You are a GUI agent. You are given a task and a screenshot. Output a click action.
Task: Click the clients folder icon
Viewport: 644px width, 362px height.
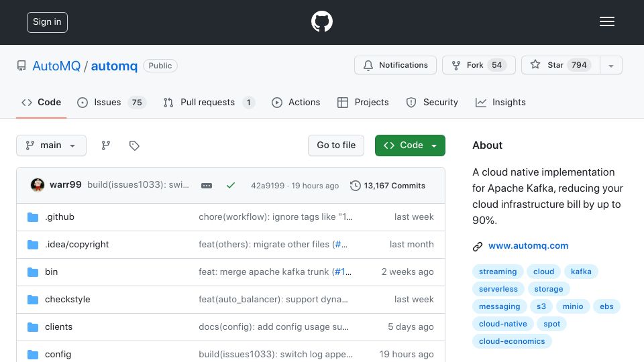click(33, 326)
